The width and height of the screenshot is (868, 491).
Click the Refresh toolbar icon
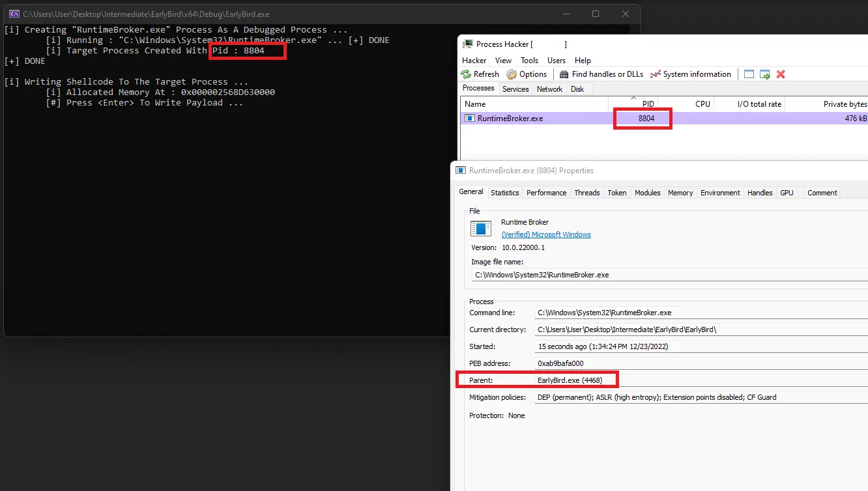pos(466,74)
